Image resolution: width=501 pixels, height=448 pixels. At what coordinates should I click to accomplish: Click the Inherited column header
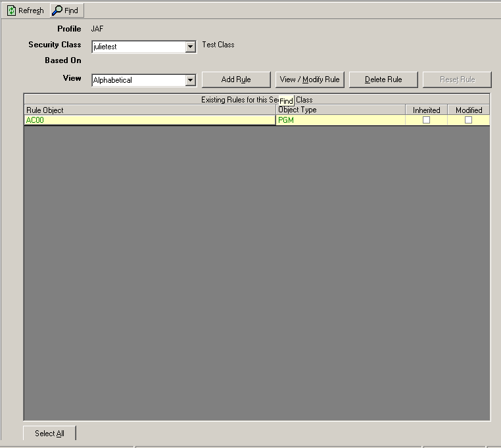[x=426, y=110]
